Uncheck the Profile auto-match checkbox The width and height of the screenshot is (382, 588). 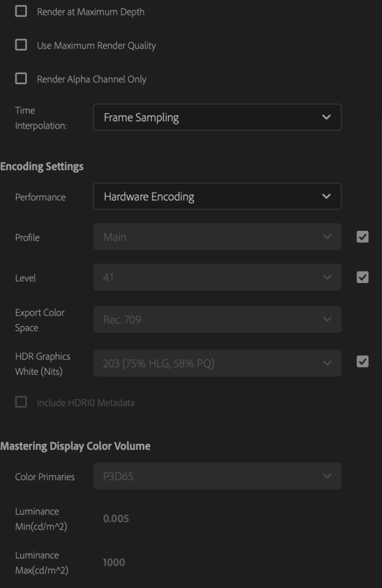click(362, 237)
